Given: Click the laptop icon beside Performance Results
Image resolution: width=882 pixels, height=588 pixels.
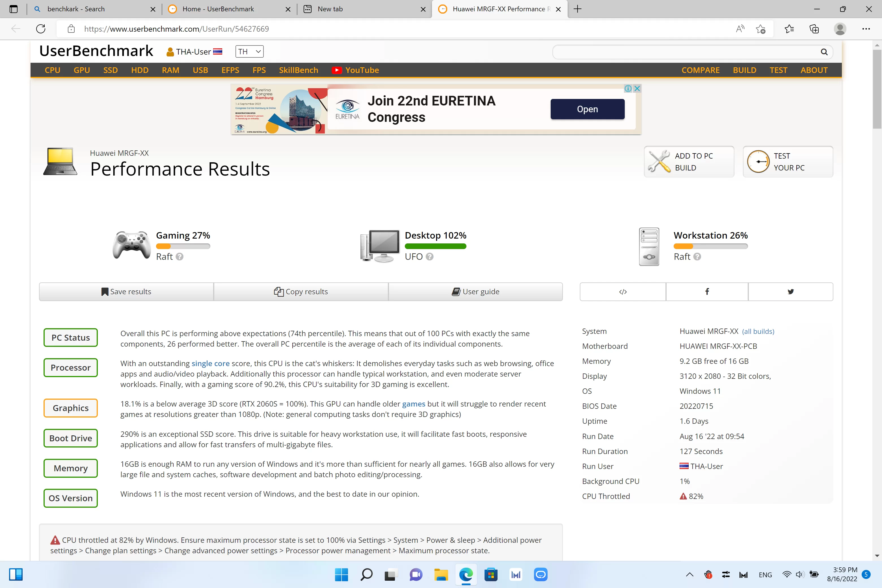Looking at the screenshot, I should click(60, 162).
